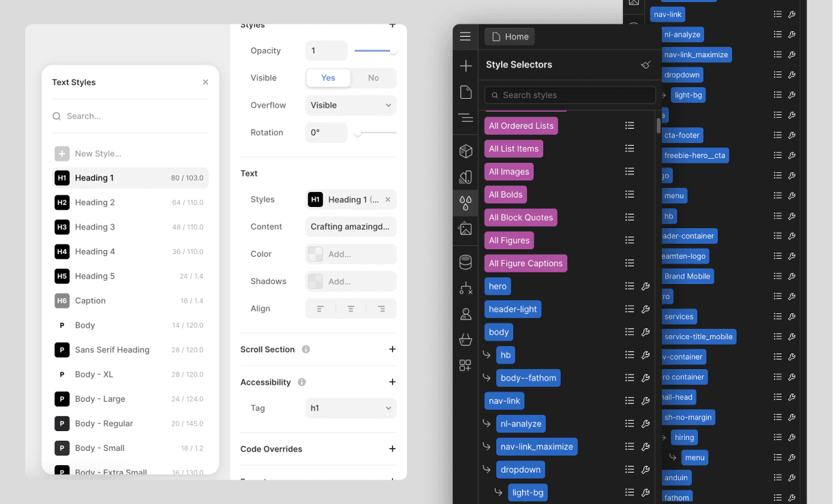
Task: Open the account panel with the person icon
Action: tap(466, 313)
